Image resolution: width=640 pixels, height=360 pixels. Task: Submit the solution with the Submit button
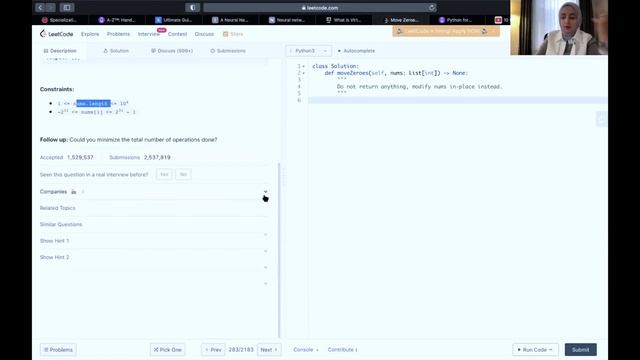coord(580,350)
